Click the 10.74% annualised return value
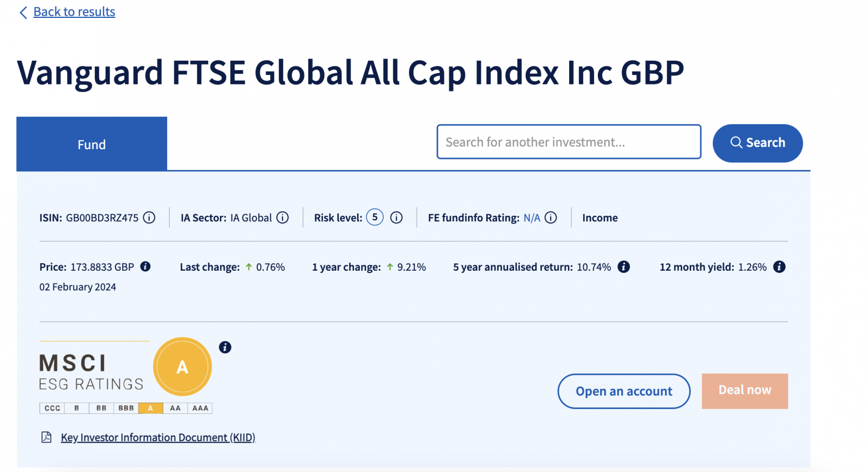Viewport: 868px width, 472px height. (x=593, y=267)
